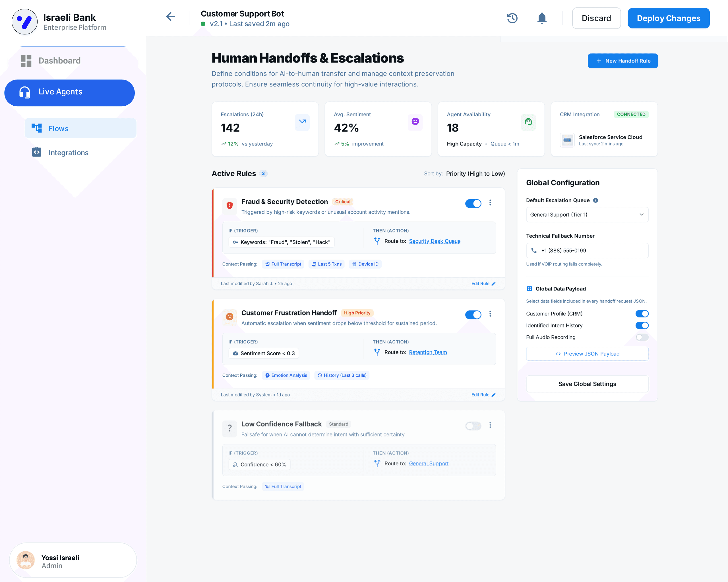Open version history clock icon
The image size is (728, 582).
pyautogui.click(x=512, y=18)
